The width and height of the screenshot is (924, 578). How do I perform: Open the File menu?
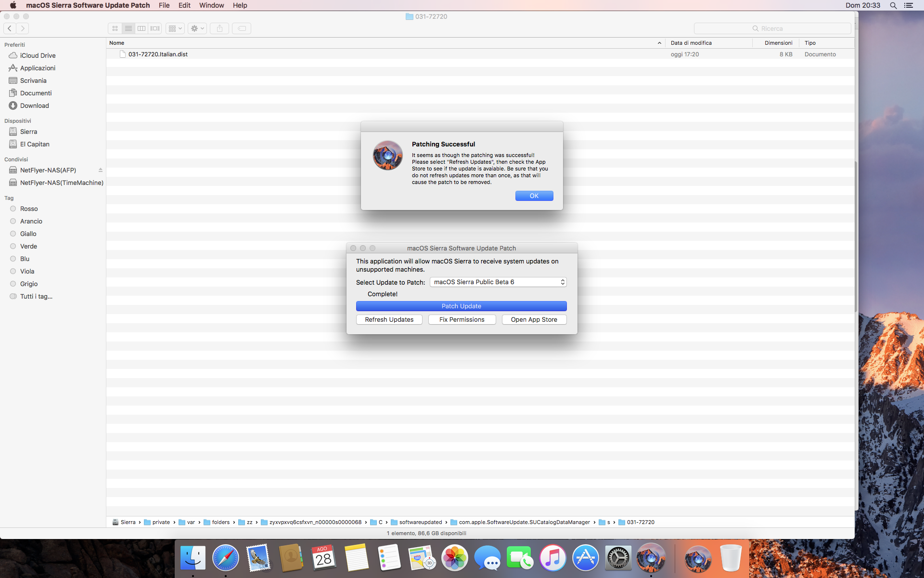[x=164, y=5]
